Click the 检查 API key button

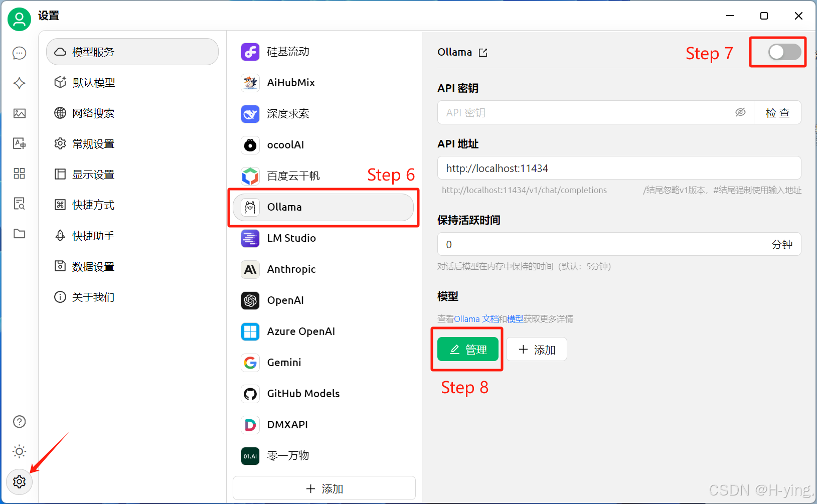pos(777,112)
